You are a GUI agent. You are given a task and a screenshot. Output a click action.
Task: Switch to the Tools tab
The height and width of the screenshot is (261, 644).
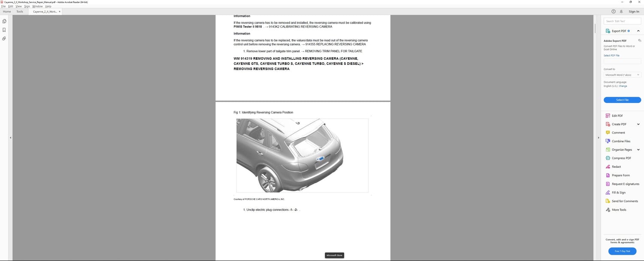coord(20,12)
